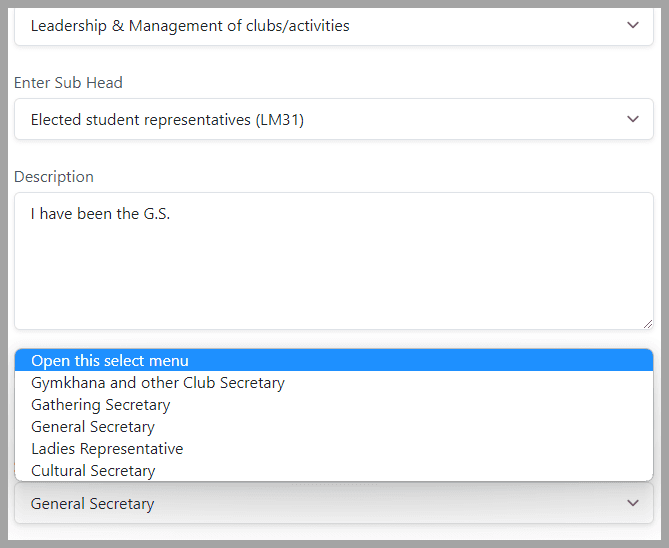This screenshot has width=669, height=548.
Task: Select highlighted 'Open this select menu' option
Action: 334,361
